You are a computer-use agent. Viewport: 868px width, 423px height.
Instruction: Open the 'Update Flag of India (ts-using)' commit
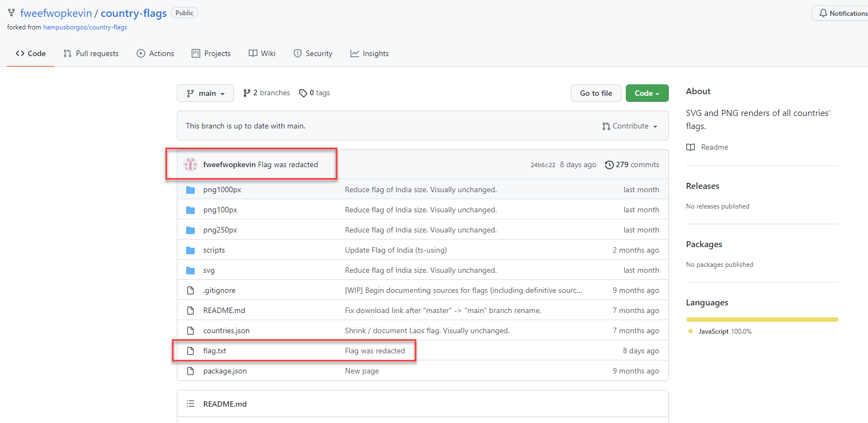click(396, 250)
